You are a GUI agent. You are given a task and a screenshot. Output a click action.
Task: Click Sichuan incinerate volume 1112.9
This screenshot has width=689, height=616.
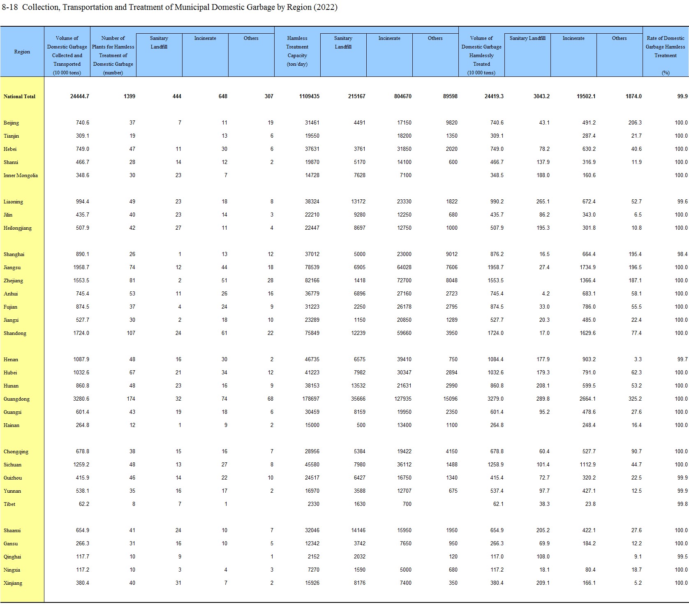point(587,465)
